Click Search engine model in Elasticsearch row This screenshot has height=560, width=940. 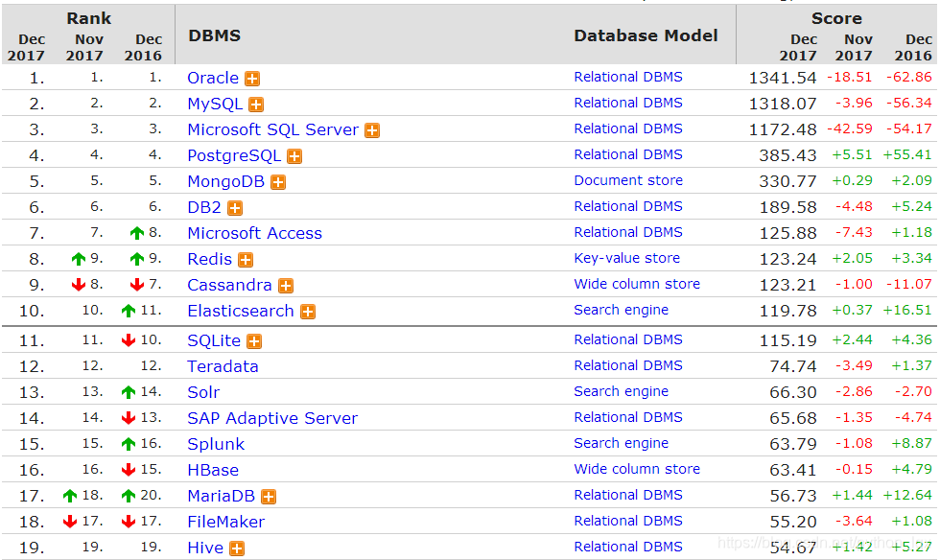[622, 310]
